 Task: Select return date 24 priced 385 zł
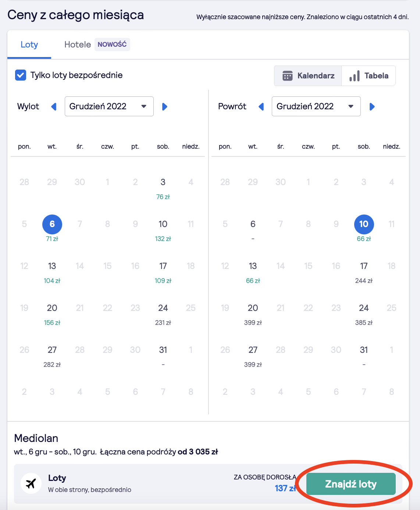[x=364, y=313]
